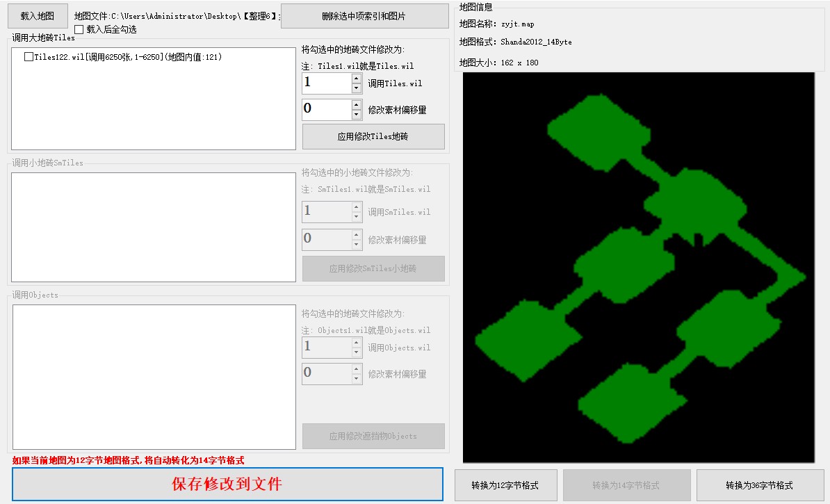Click inside the 调用小地砖SmTiles list box

pyautogui.click(x=154, y=227)
